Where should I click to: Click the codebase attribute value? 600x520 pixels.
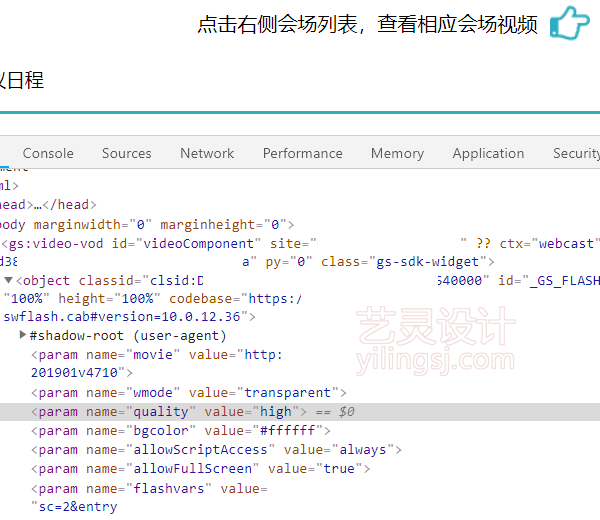pyautogui.click(x=275, y=298)
